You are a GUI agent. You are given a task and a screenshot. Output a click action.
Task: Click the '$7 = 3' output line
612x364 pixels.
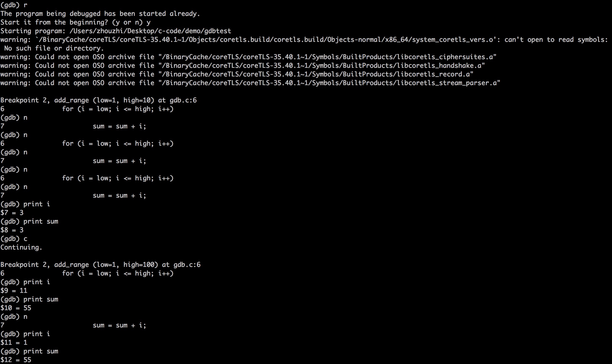[x=12, y=213]
